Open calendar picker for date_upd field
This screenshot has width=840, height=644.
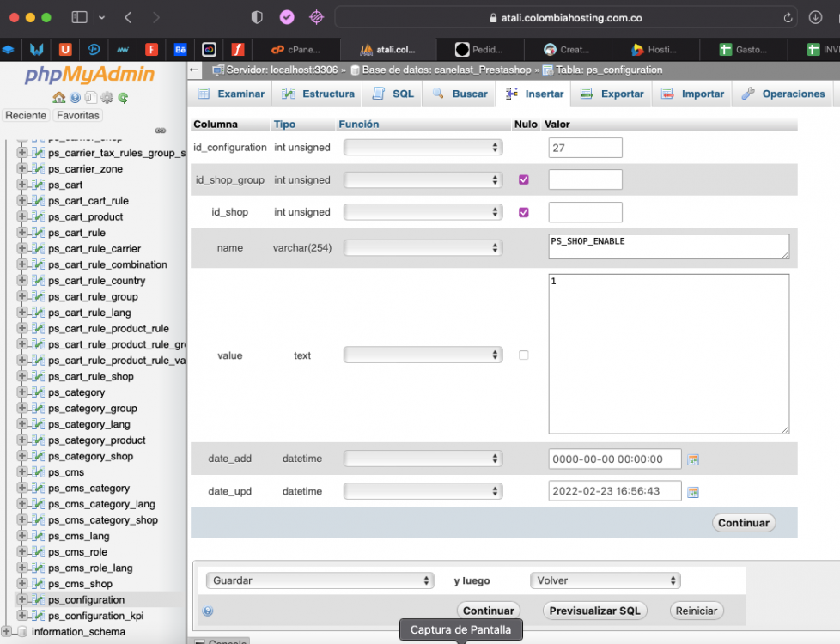tap(693, 492)
